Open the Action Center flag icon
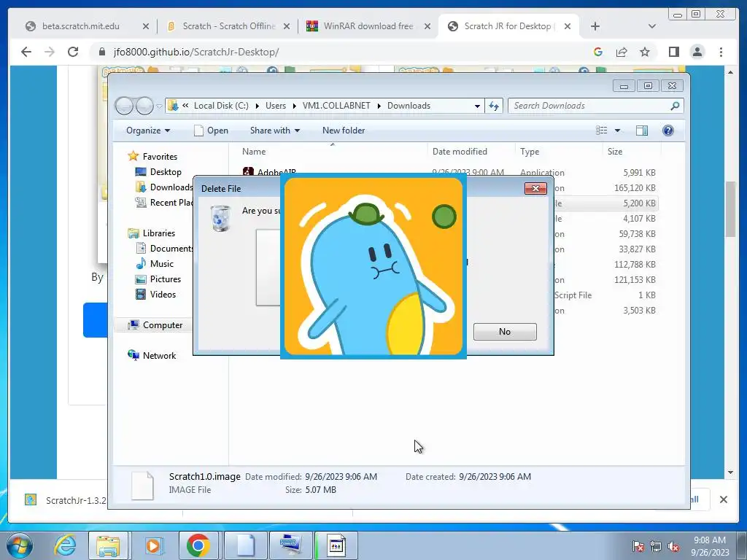Viewport: 747px width, 560px height. (638, 546)
